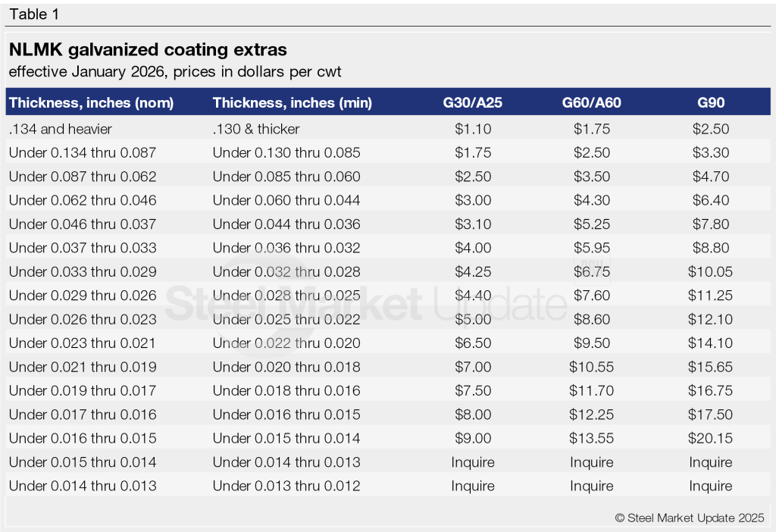Image resolution: width=776 pixels, height=532 pixels.
Task: Click the Steel Market Update 2025 copyright text
Action: point(690,518)
